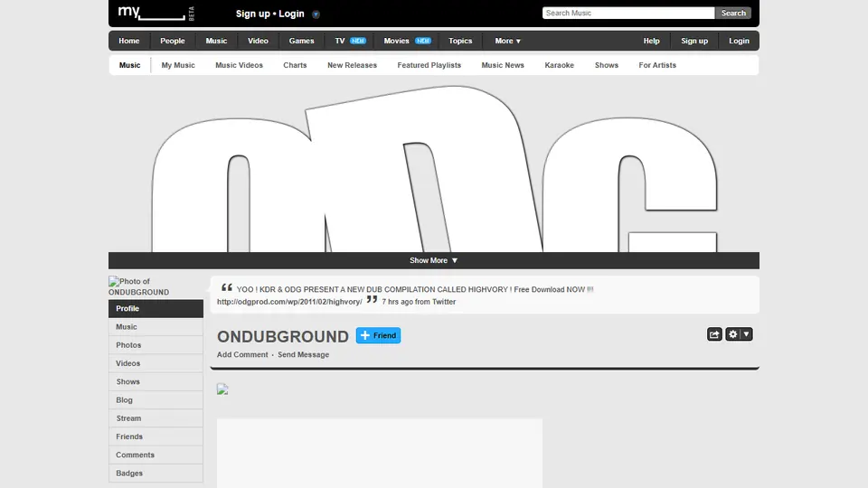Screen dimensions: 868x488
Task: Click the ONDUBGROUND profile name heading
Action: pos(282,336)
